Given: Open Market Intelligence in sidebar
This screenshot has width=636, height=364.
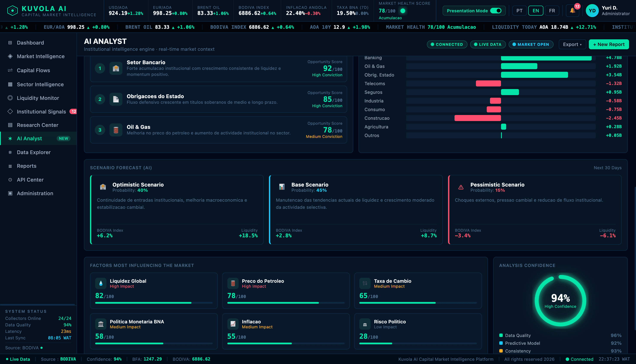Looking at the screenshot, I should (x=38, y=56).
